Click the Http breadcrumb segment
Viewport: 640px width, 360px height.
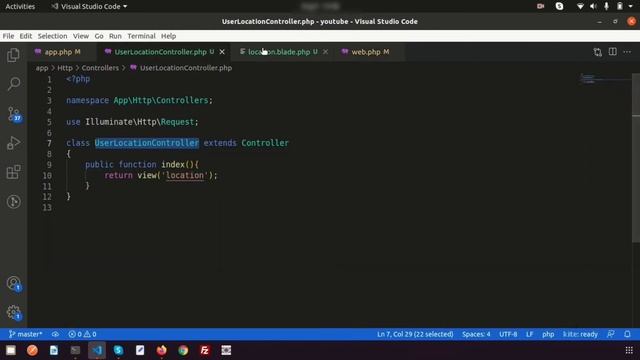point(65,68)
